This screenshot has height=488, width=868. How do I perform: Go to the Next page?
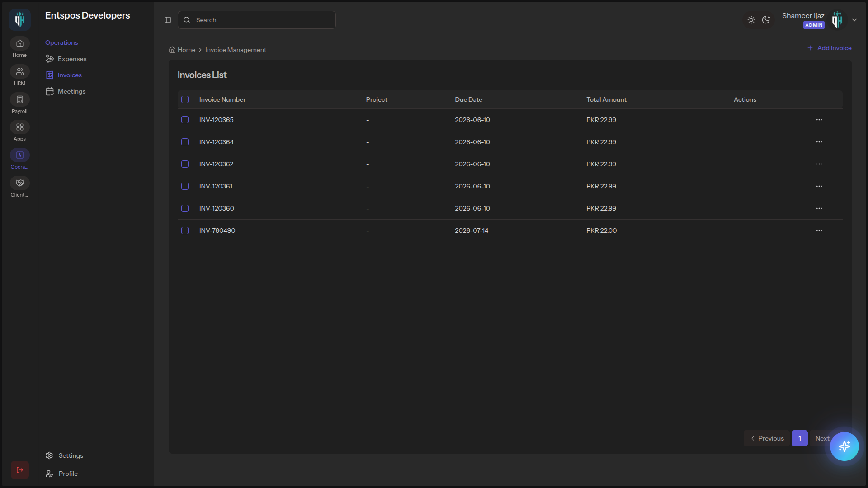point(822,438)
